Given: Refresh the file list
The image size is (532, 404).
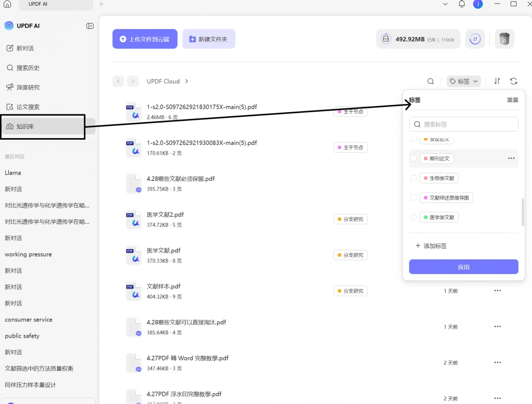Looking at the screenshot, I should pyautogui.click(x=513, y=81).
